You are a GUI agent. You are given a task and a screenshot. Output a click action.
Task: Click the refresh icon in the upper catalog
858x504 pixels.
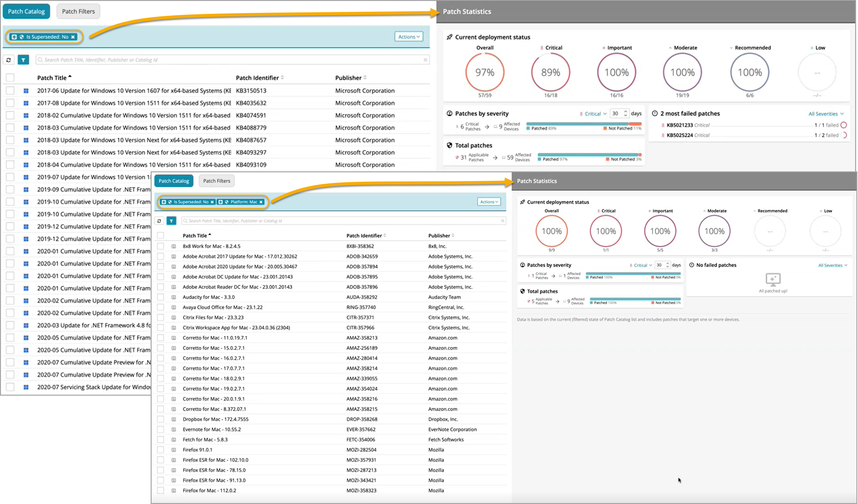point(9,60)
